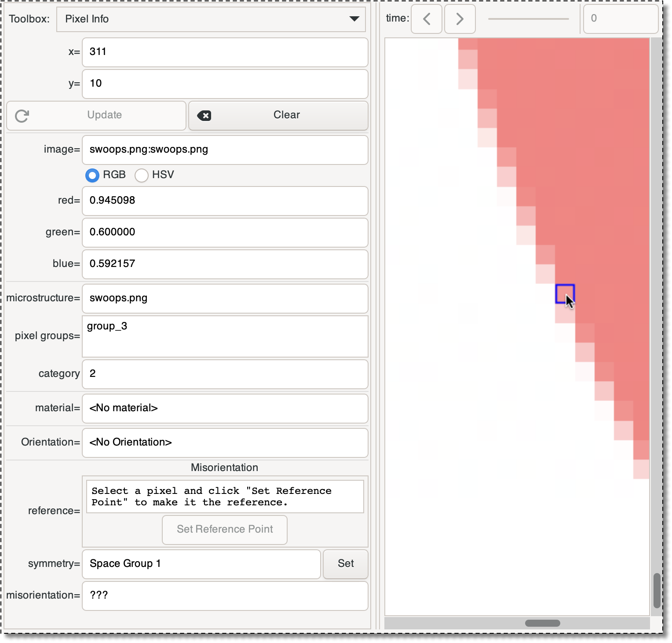Click the previous-time chevron control
Image resolution: width=672 pixels, height=643 pixels.
[426, 19]
